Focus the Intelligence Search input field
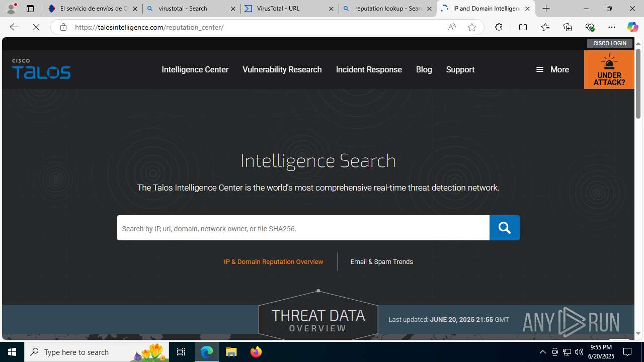Image resolution: width=644 pixels, height=362 pixels. (x=303, y=228)
